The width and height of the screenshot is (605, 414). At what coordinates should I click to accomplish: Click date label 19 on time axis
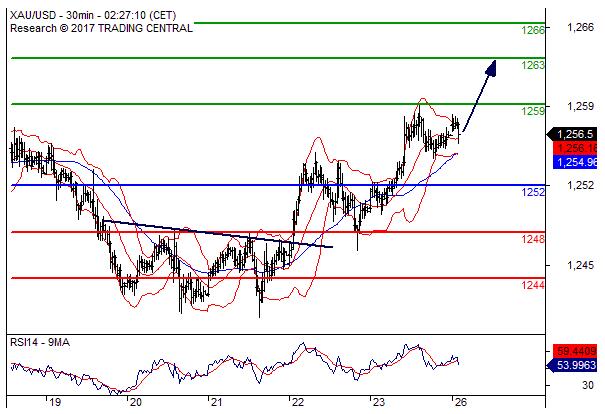(55, 402)
